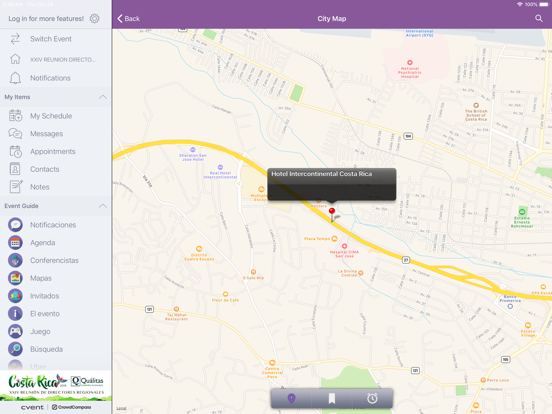
Task: Open My Schedule calendar icon
Action: coord(15,115)
